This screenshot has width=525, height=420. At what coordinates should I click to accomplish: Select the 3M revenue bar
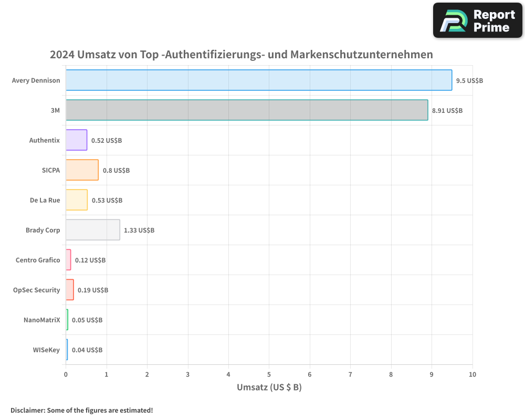tap(247, 111)
